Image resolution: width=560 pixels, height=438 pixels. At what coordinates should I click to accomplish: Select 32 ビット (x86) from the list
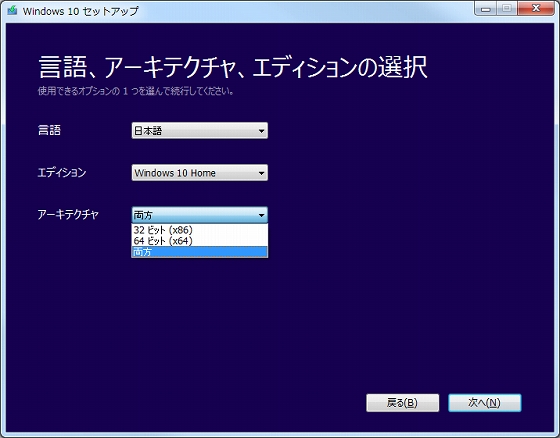coord(200,230)
